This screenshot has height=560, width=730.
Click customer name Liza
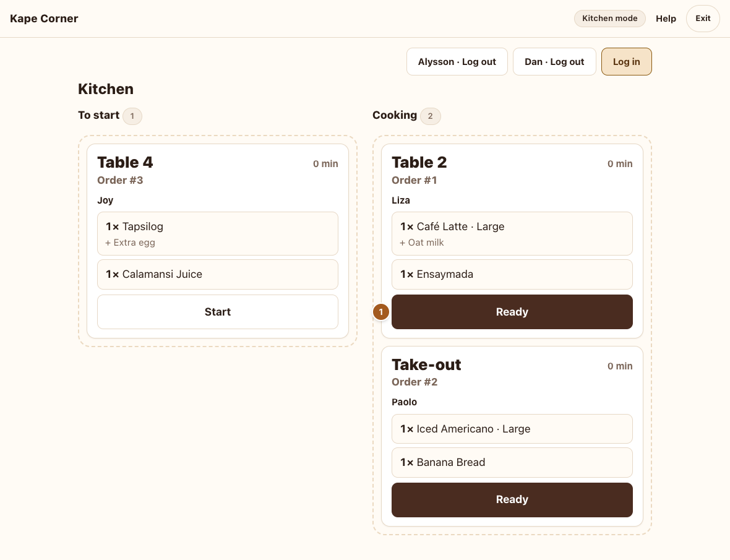[x=400, y=200]
